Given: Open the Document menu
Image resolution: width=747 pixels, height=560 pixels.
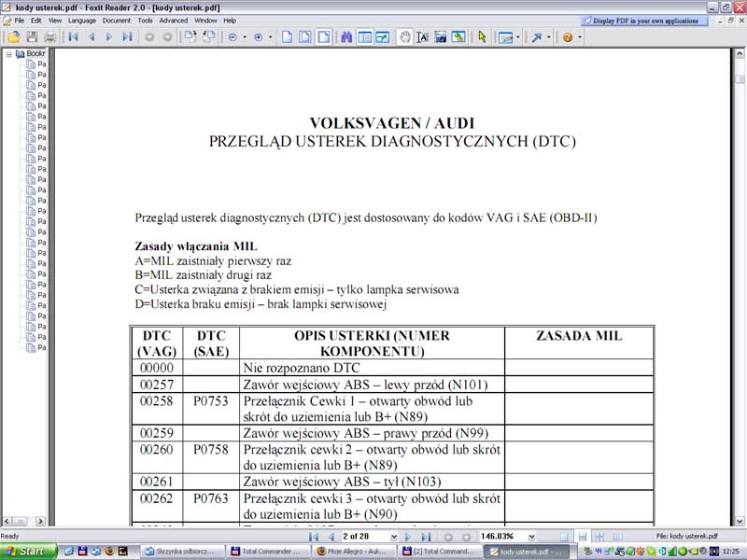Looking at the screenshot, I should [117, 21].
